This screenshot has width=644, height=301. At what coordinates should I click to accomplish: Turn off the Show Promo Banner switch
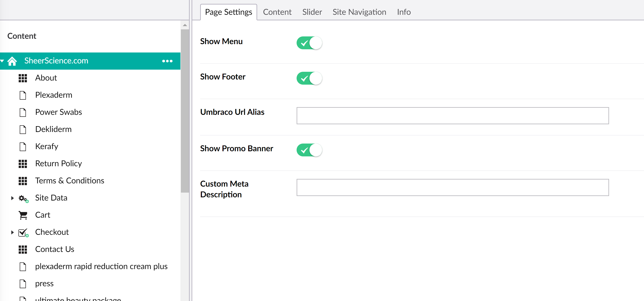(x=309, y=150)
